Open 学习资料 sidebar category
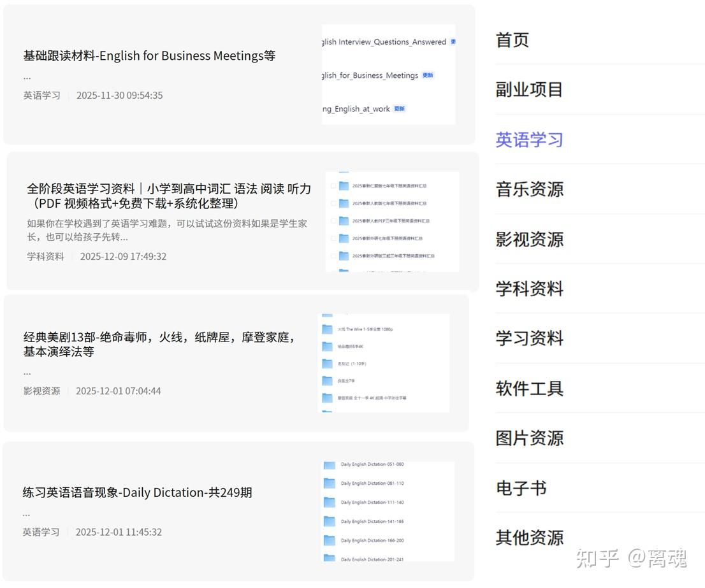 (529, 338)
